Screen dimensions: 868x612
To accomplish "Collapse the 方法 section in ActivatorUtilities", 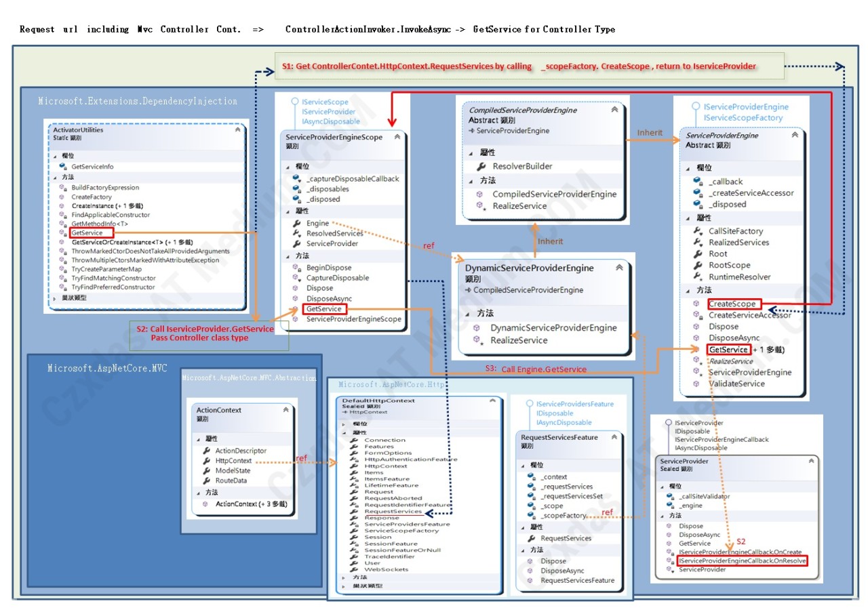I will click(55, 177).
